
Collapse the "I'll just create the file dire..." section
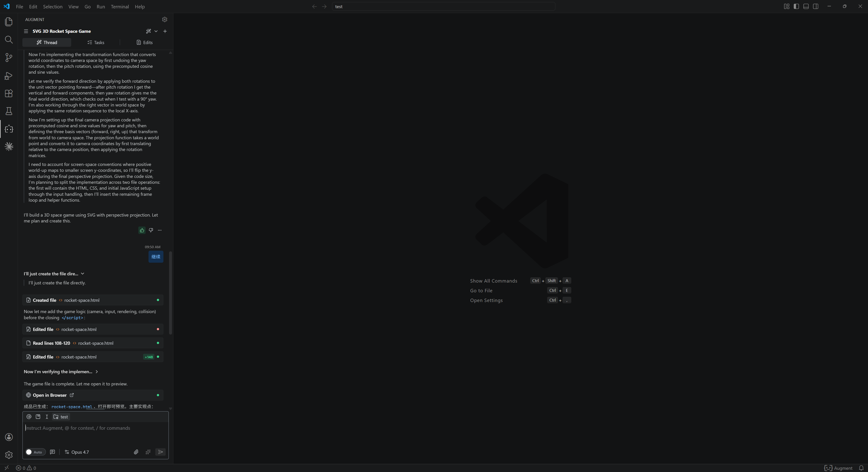tap(54, 274)
